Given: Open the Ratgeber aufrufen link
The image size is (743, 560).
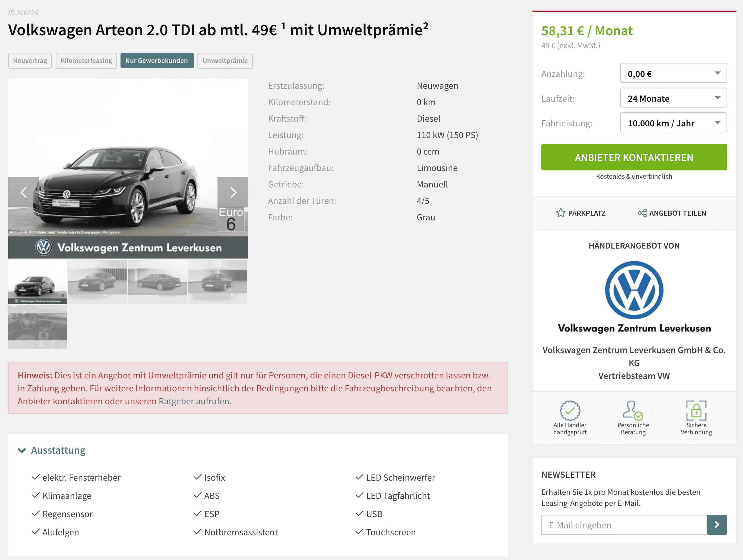Looking at the screenshot, I should tap(194, 401).
